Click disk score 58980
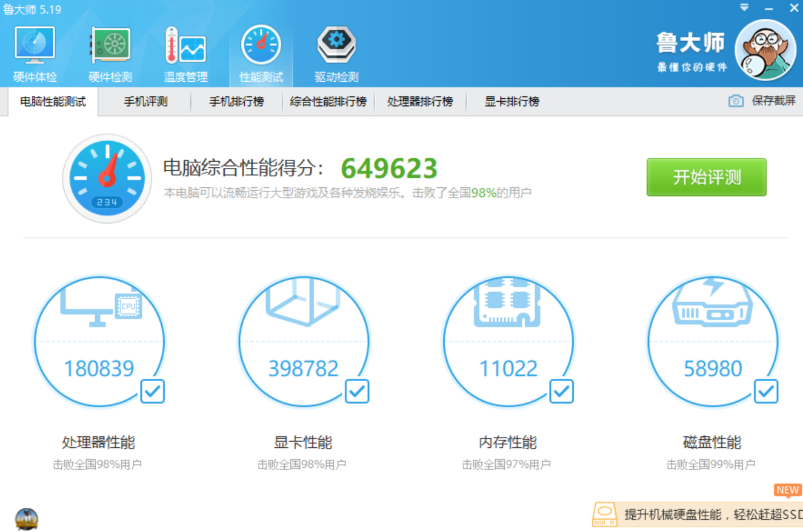This screenshot has width=803, height=532. point(713,368)
